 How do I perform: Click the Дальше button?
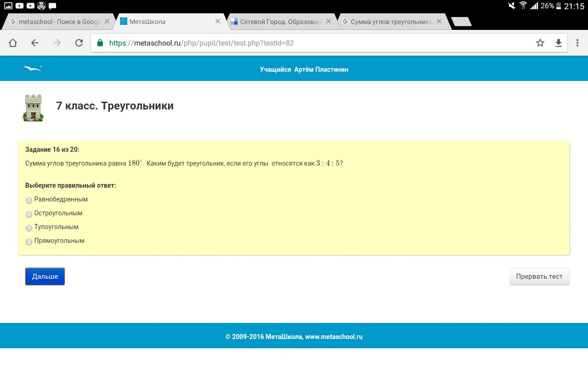(x=45, y=276)
